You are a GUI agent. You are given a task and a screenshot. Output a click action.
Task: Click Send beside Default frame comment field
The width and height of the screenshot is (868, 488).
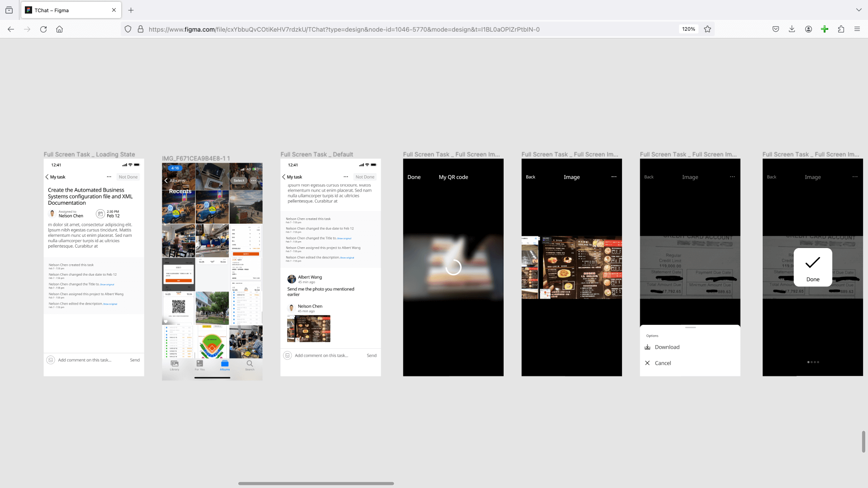[371, 356]
